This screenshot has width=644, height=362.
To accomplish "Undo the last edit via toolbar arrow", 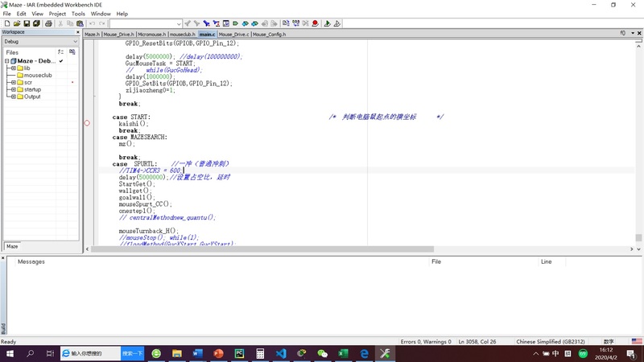I will [x=92, y=23].
